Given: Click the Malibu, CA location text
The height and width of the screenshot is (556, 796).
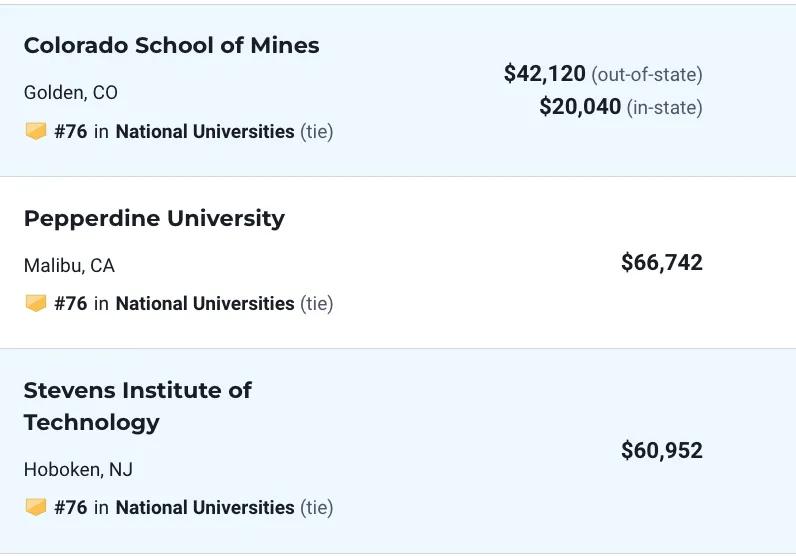Looking at the screenshot, I should coord(69,266).
